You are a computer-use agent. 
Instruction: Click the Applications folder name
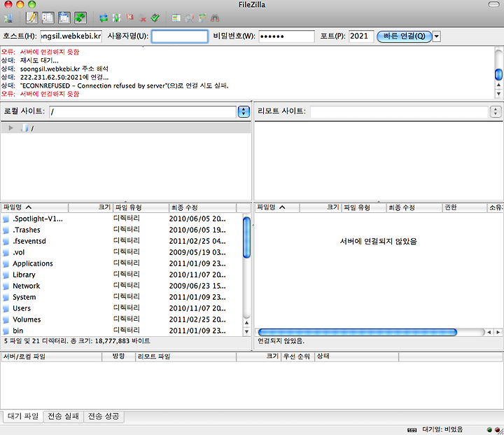click(x=33, y=263)
